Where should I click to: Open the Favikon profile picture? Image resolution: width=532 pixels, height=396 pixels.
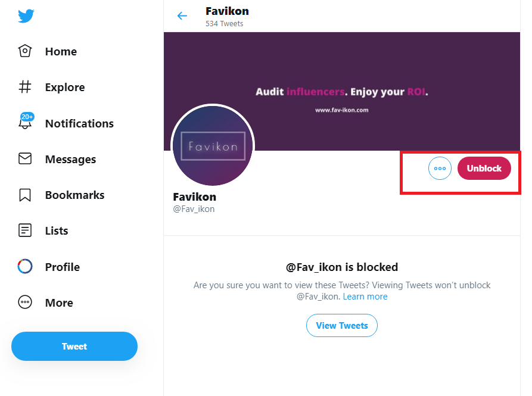point(213,146)
